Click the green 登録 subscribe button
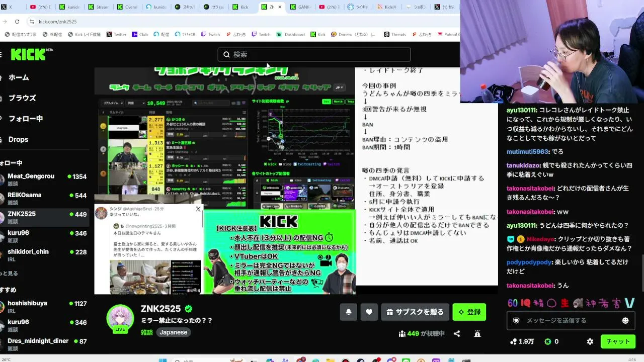Viewport: 644px width, 362px height. [x=469, y=312]
